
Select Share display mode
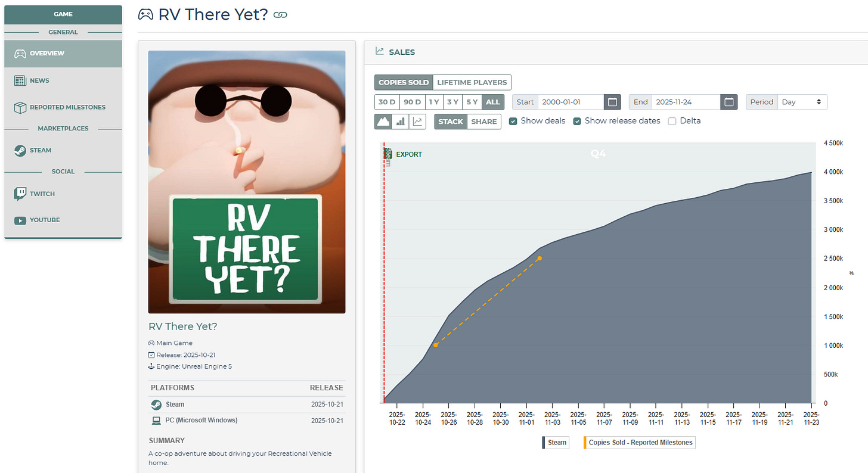click(x=484, y=122)
